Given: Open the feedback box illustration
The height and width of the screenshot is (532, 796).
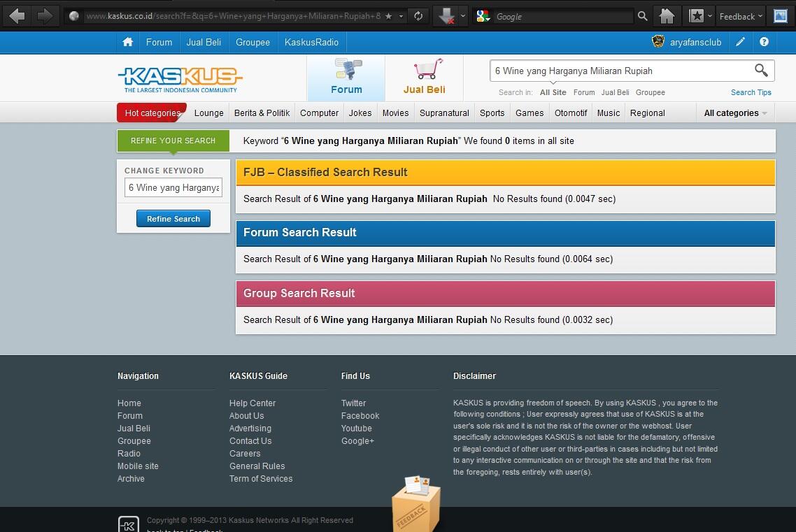Looking at the screenshot, I should click(x=416, y=503).
